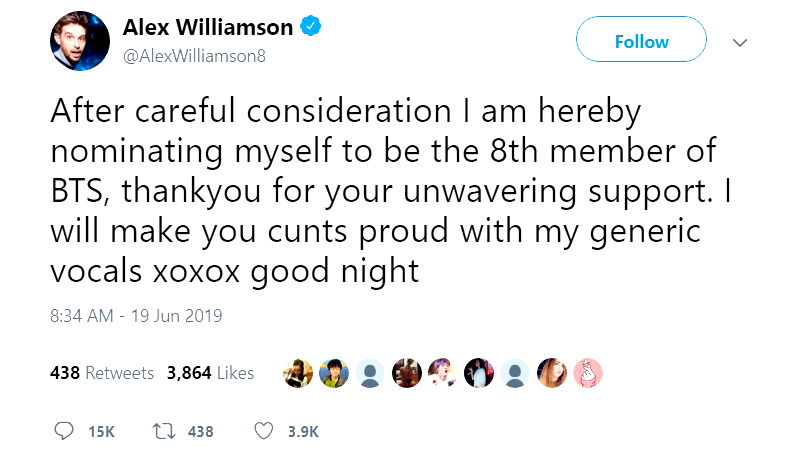Expand the tweet options chevron

coord(740,42)
